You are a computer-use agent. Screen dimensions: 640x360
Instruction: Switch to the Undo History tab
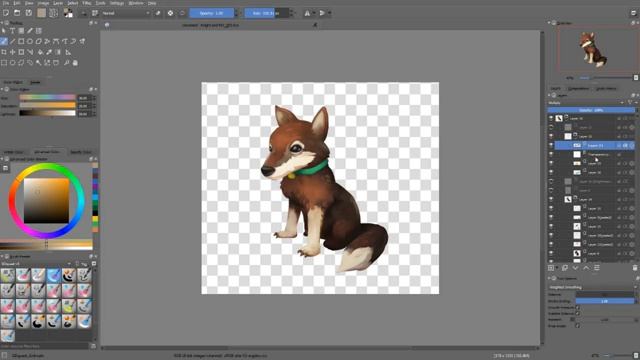point(606,88)
